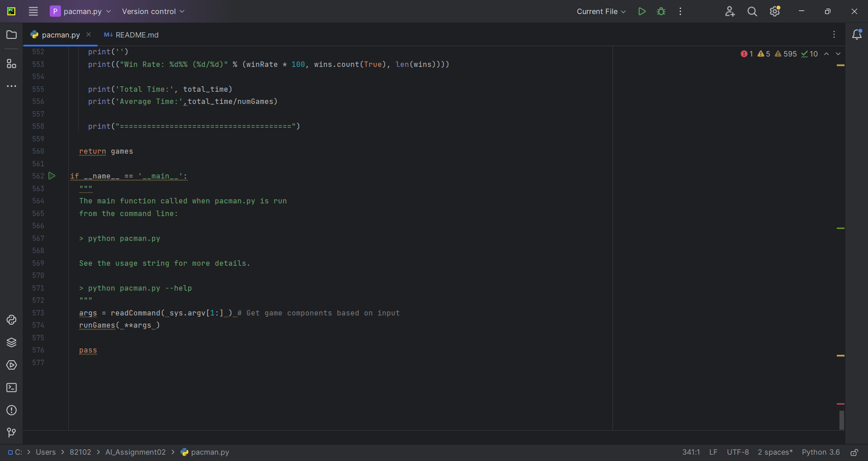
Task: Open the Problems tool window
Action: click(12, 410)
